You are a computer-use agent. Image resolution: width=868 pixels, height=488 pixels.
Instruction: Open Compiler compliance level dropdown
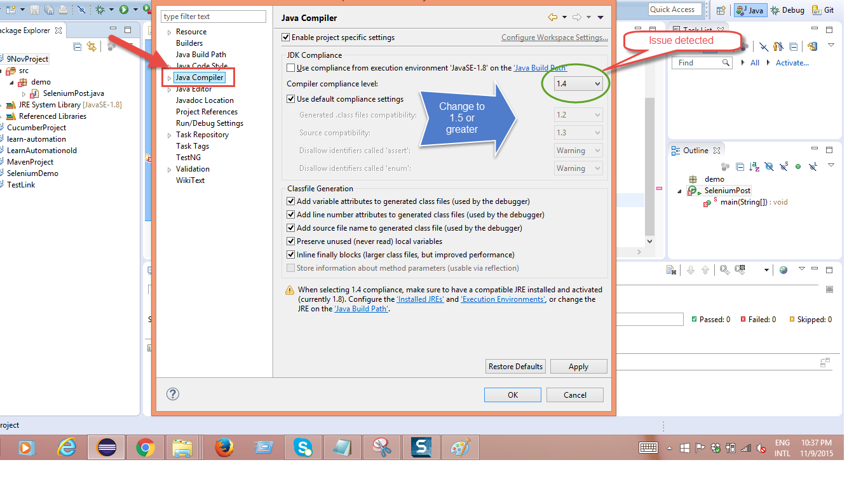click(578, 84)
